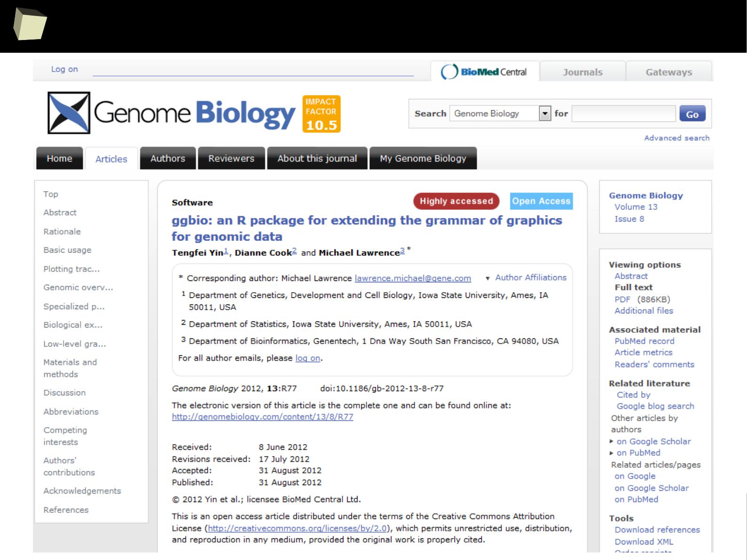Click affiliation superscript 3 after Michael Lawrence
747x560 pixels.
click(x=402, y=251)
